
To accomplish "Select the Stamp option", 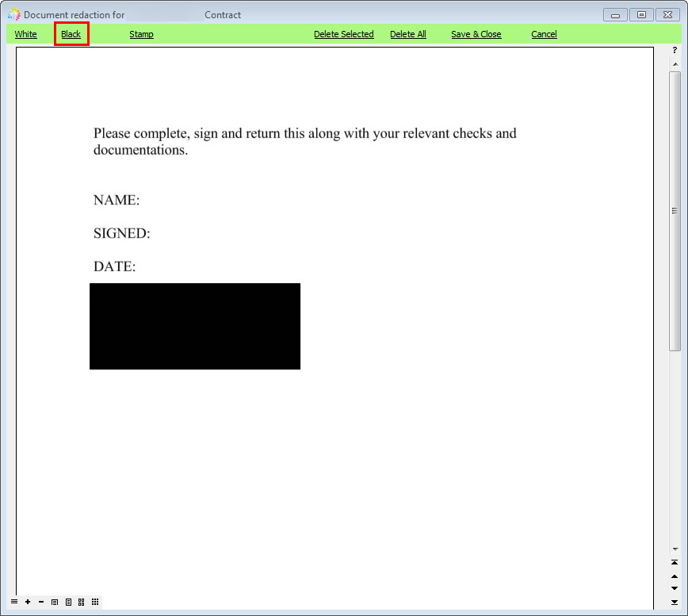I will click(x=141, y=34).
